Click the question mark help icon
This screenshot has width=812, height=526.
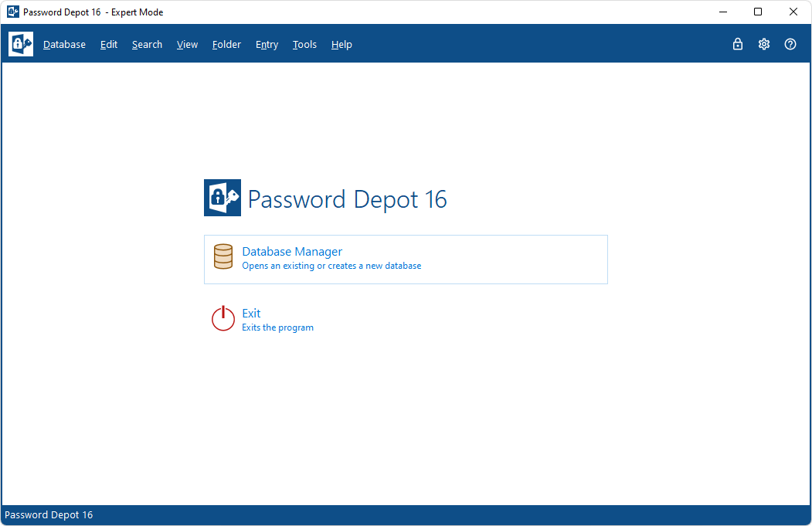[790, 44]
